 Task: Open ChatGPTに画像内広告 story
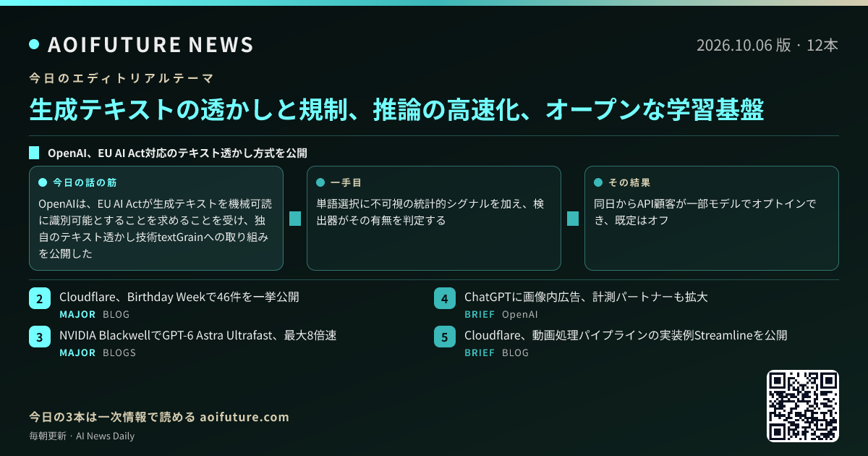click(x=586, y=297)
